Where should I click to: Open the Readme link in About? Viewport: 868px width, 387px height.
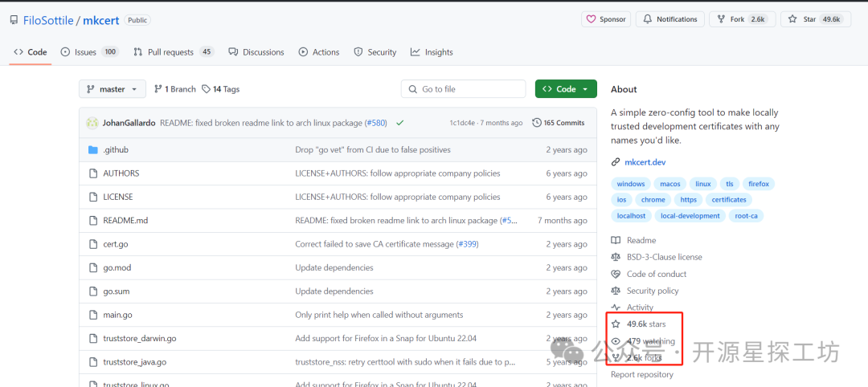tap(641, 241)
